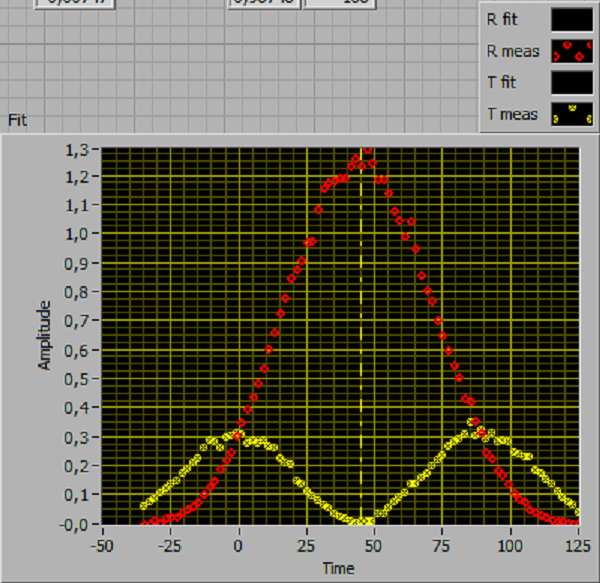Click the x-axis tick label 50
Screen dimensions: 600x583
coord(373,546)
